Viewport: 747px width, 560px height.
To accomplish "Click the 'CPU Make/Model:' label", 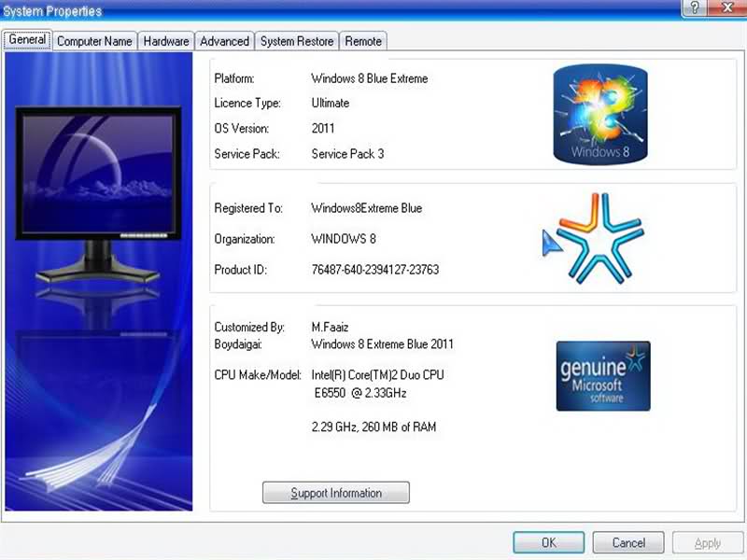I will coord(258,375).
